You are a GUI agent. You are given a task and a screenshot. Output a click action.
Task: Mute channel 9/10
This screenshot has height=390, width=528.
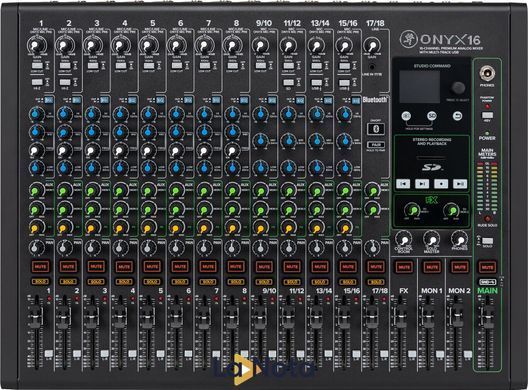[x=264, y=266]
